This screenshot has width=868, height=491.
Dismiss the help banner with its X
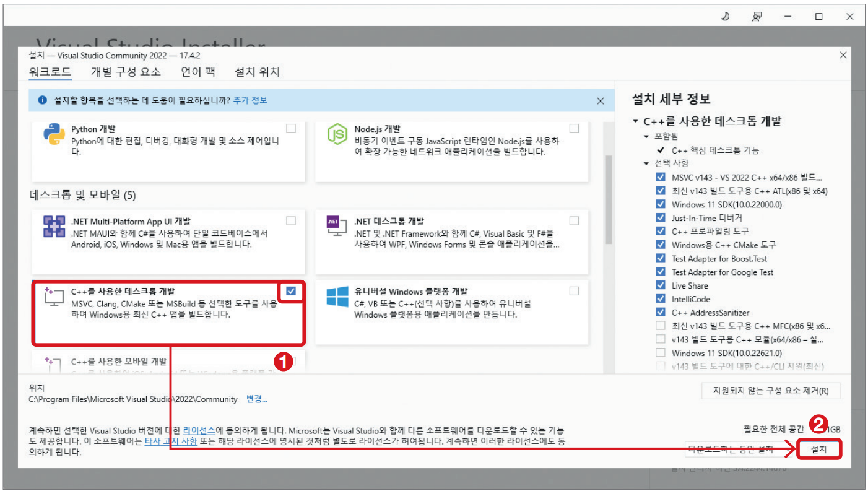click(x=600, y=100)
